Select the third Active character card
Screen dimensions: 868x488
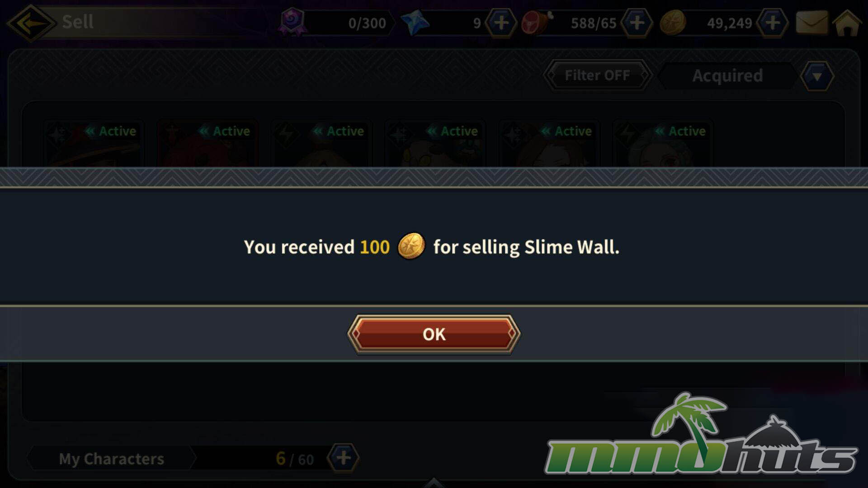pos(321,143)
